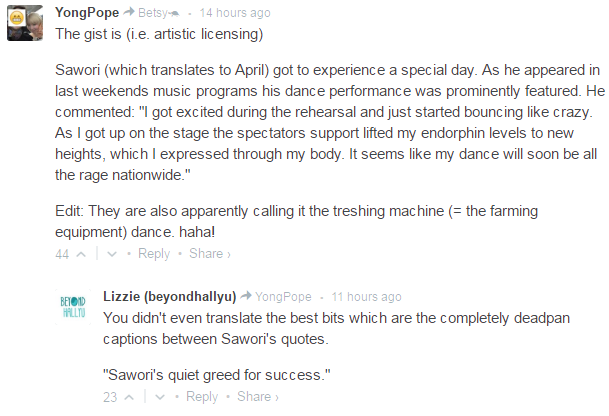
Task: Upvote Lizzie's reply comment
Action: point(129,397)
